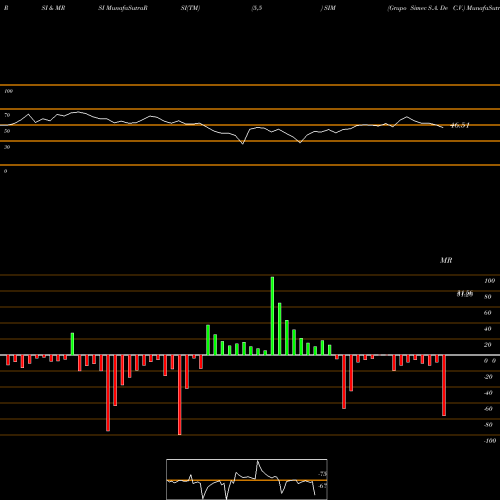Click the MR value 81.26 label
Image resolution: width=500 pixels, height=500 pixels.
(465, 294)
